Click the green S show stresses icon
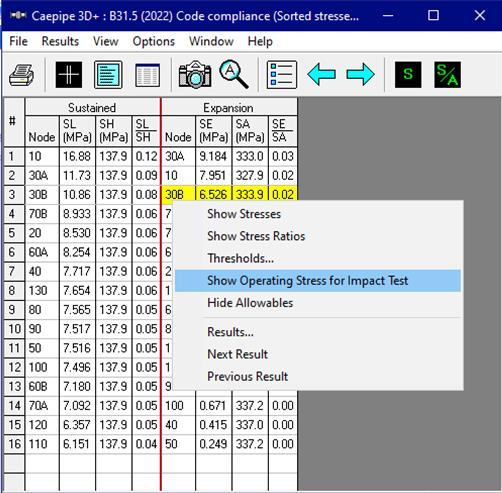 pos(408,75)
